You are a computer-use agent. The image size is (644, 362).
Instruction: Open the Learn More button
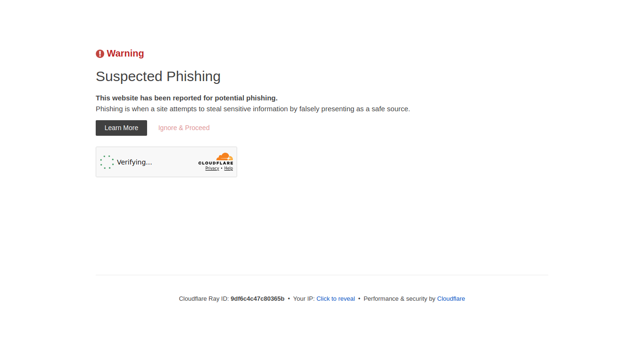[121, 128]
